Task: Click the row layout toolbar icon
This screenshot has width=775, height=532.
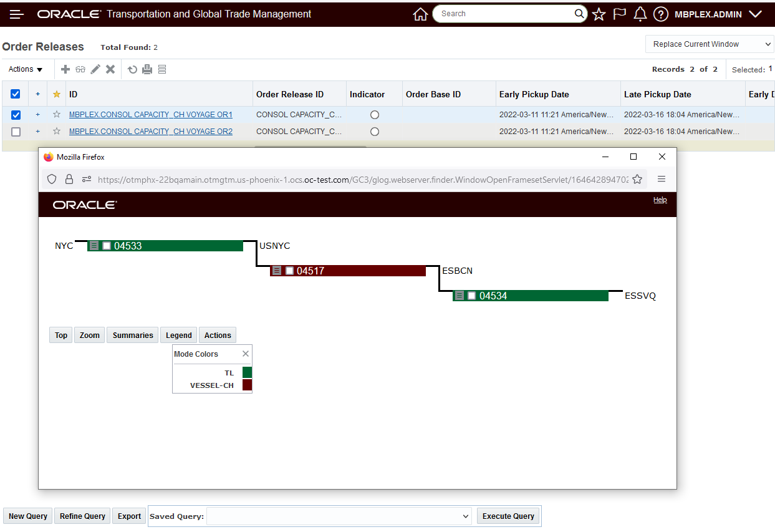Action: (162, 69)
